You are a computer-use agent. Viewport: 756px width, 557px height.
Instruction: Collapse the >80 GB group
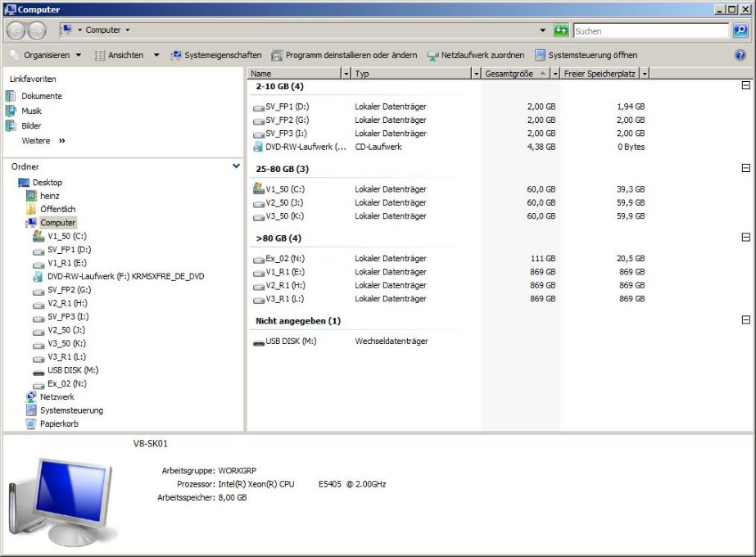[x=745, y=238]
